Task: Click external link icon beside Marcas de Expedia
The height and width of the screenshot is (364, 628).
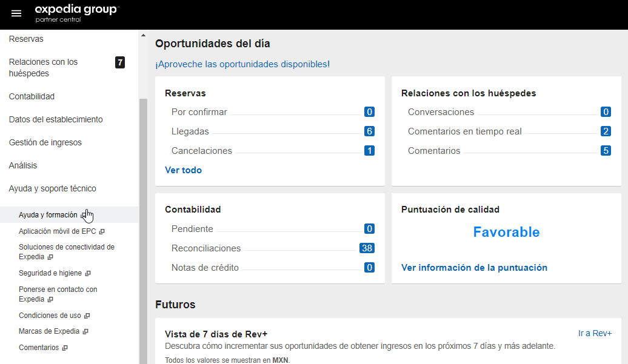Action: tap(85, 332)
